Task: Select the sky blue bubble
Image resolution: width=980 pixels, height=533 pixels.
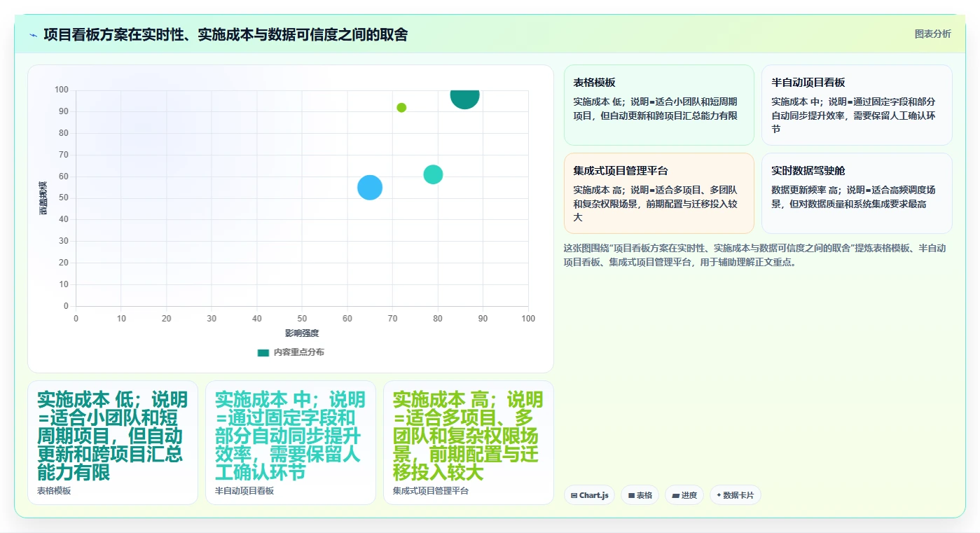Action: pos(370,187)
